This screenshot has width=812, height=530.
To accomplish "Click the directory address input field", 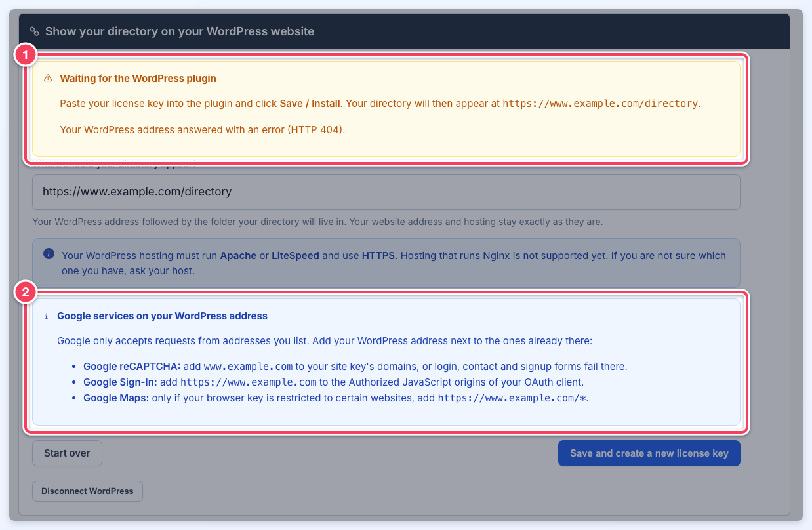I will (386, 192).
